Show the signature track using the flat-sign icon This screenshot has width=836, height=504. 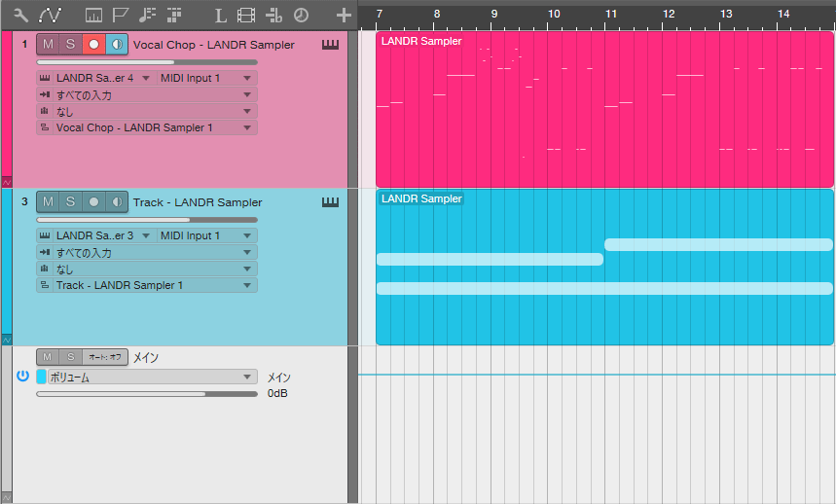tap(273, 16)
